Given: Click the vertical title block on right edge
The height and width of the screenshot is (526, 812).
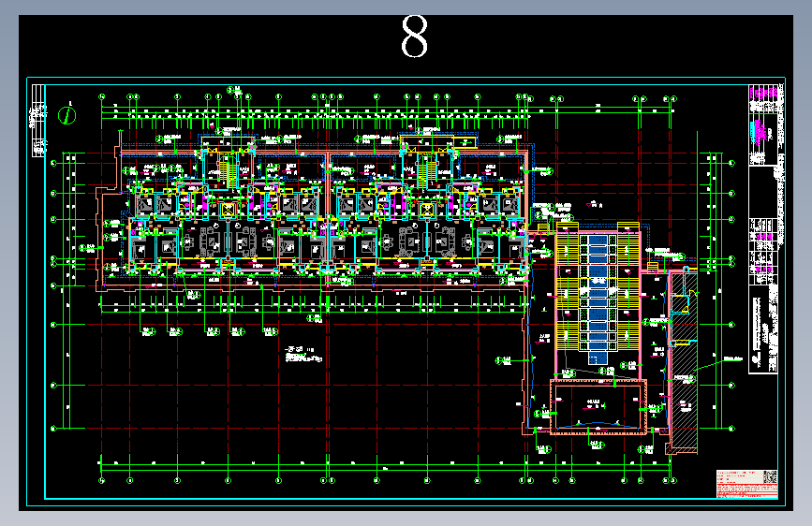Looking at the screenshot, I should coord(763,228).
